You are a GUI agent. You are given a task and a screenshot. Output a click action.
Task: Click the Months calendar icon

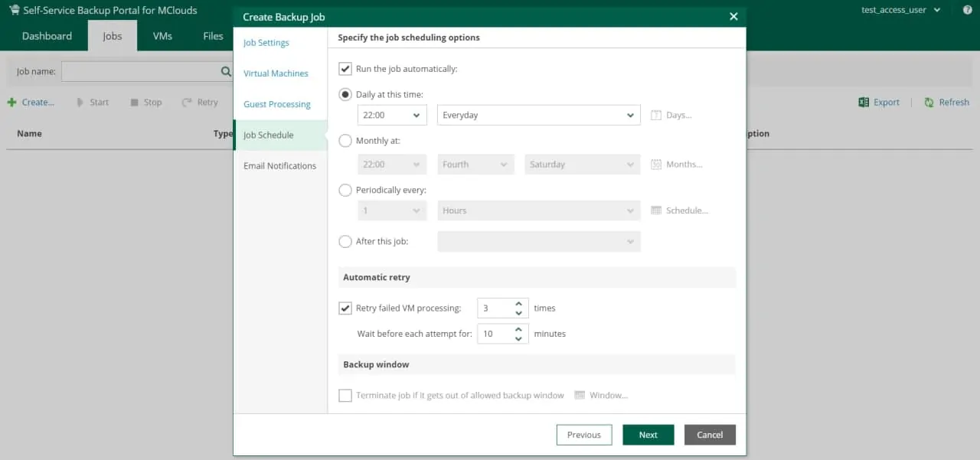[x=656, y=165]
